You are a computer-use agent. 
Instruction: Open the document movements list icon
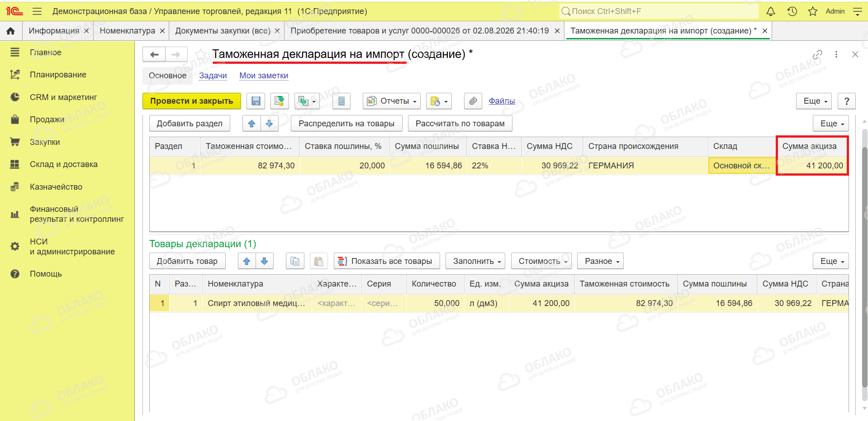[x=342, y=101]
